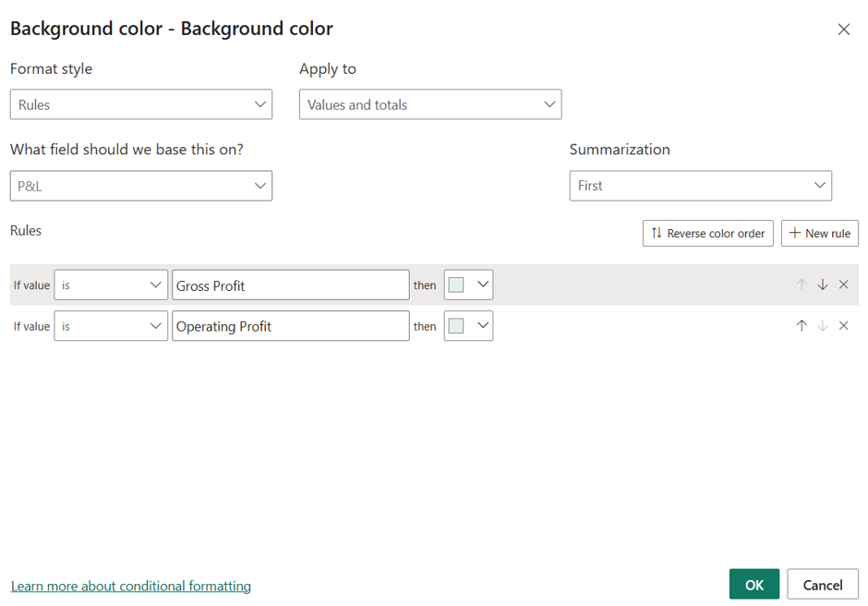Click the Cancel button
Screen dimensions: 868x606
pyautogui.click(x=823, y=584)
